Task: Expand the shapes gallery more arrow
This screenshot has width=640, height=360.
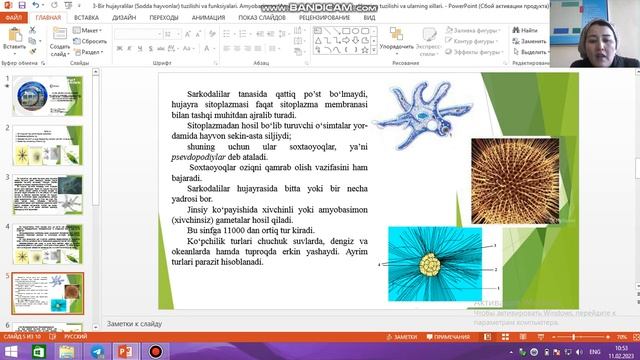Action: pyautogui.click(x=374, y=50)
